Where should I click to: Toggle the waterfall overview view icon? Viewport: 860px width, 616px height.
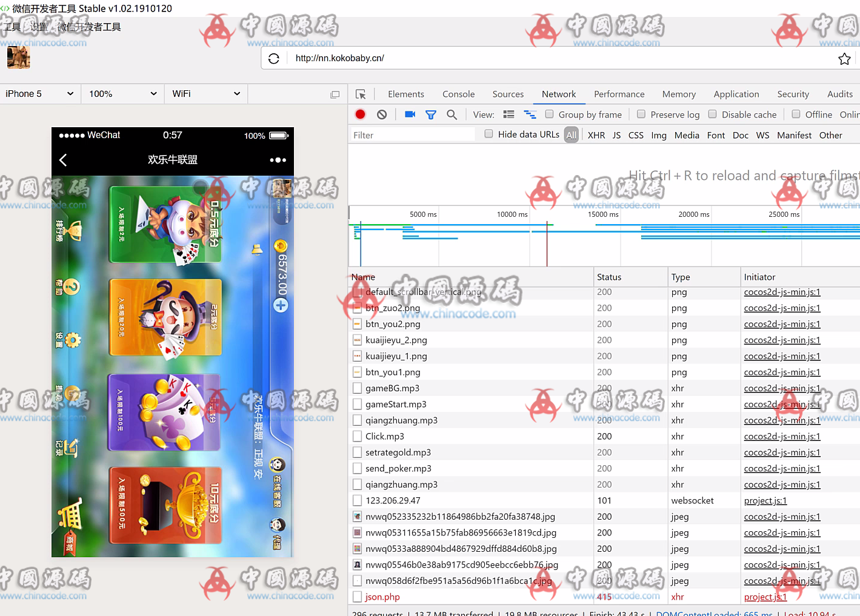pyautogui.click(x=530, y=114)
